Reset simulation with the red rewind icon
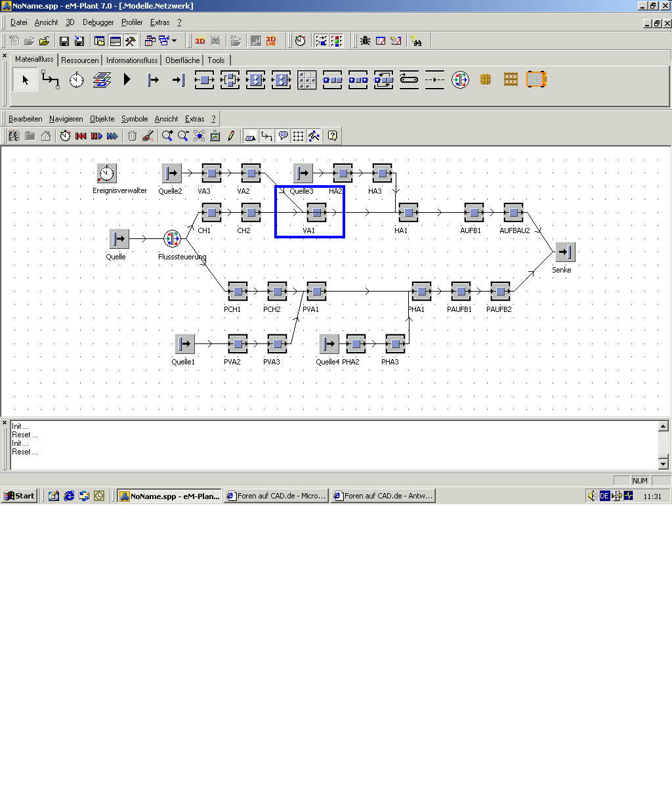This screenshot has height=788, width=672. [x=81, y=136]
